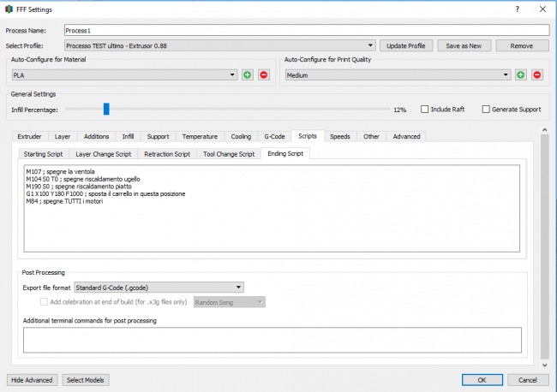Remove PLA material with red minus icon
The height and width of the screenshot is (392, 557).
263,75
